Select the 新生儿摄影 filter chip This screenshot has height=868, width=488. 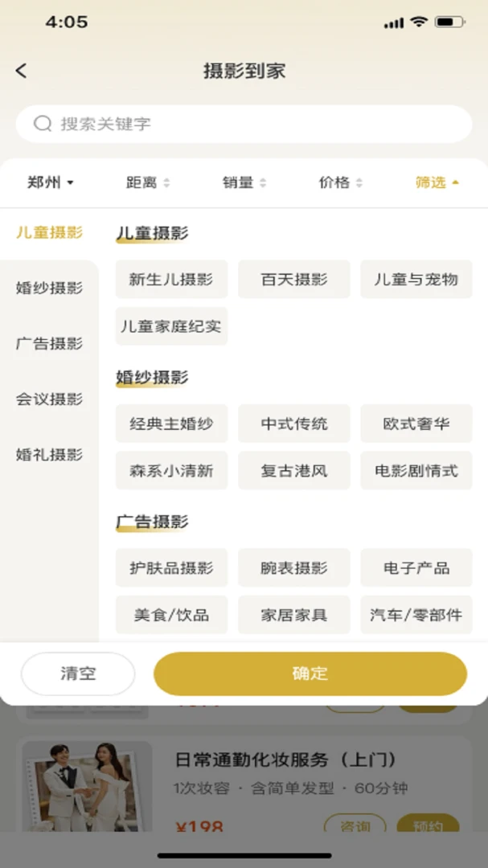pyautogui.click(x=172, y=279)
